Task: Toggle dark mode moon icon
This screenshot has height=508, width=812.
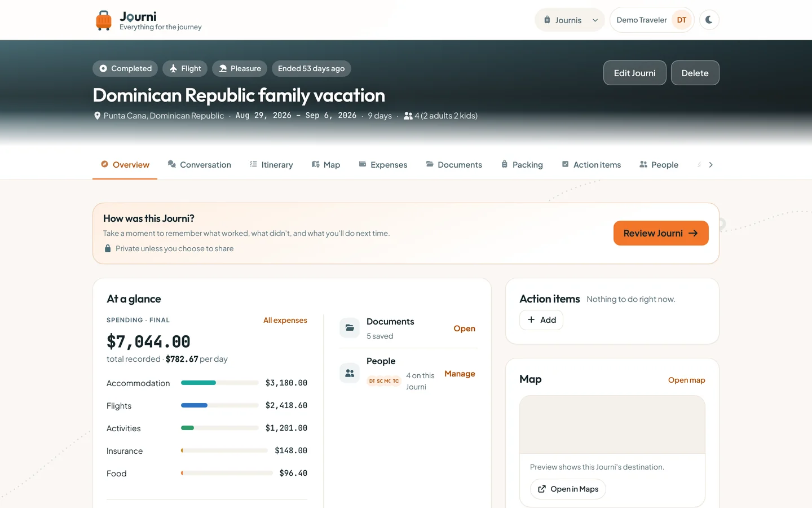Action: click(x=709, y=20)
